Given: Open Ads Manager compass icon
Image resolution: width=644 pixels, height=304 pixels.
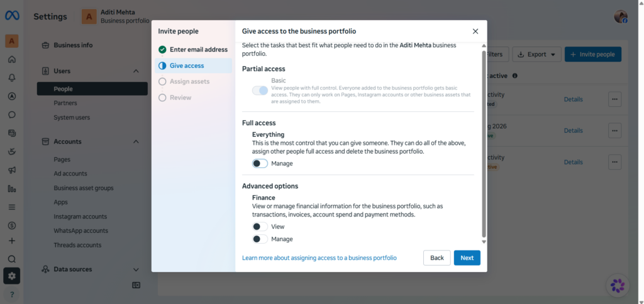Looking at the screenshot, I should 12,96.
